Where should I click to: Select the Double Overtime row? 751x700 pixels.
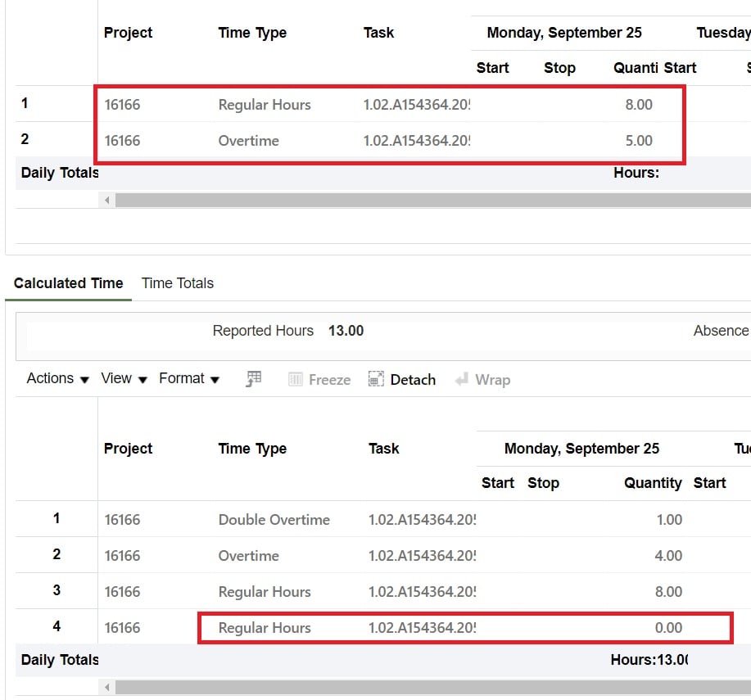pyautogui.click(x=274, y=519)
